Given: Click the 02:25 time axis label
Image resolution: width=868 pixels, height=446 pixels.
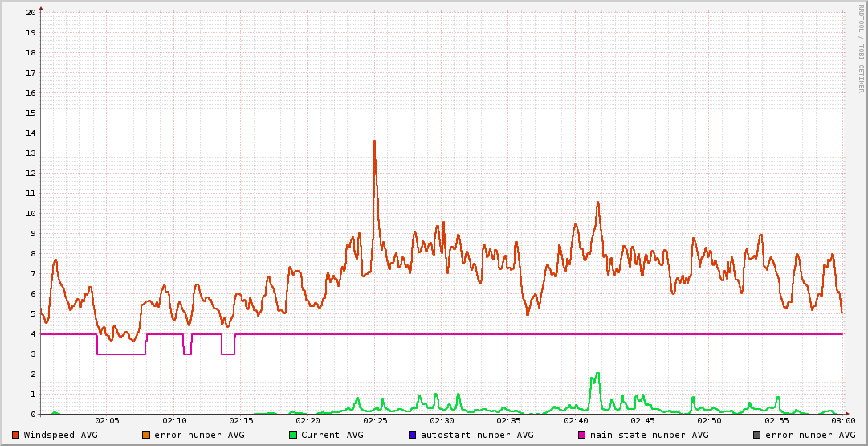Looking at the screenshot, I should pyautogui.click(x=375, y=421).
